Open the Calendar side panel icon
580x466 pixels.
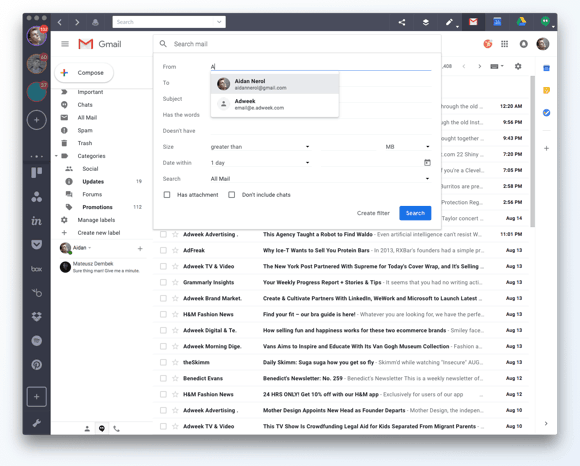coord(546,68)
